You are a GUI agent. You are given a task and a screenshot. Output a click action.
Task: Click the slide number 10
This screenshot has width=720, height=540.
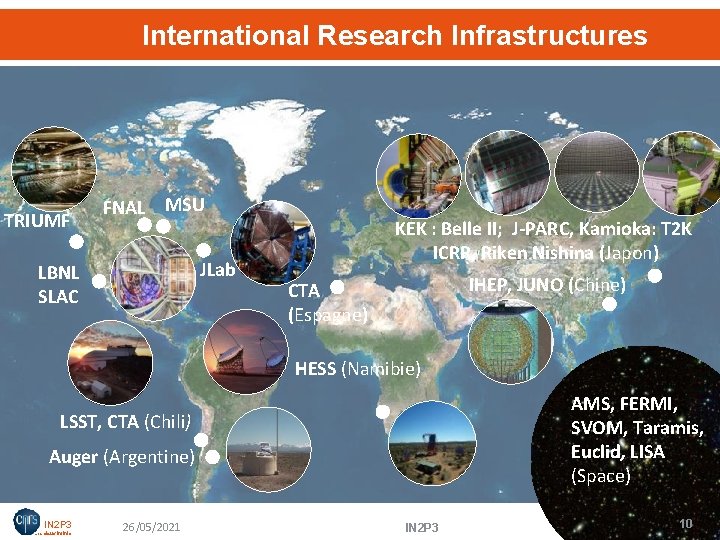click(686, 523)
